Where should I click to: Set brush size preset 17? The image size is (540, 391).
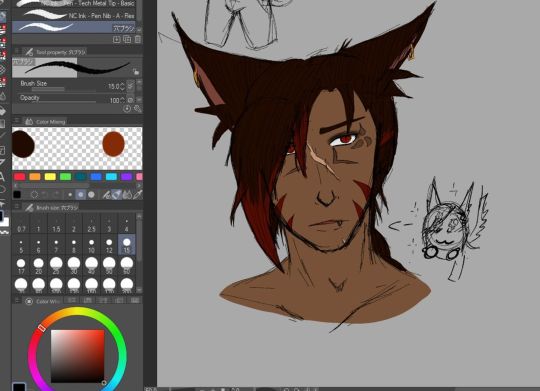(21, 266)
